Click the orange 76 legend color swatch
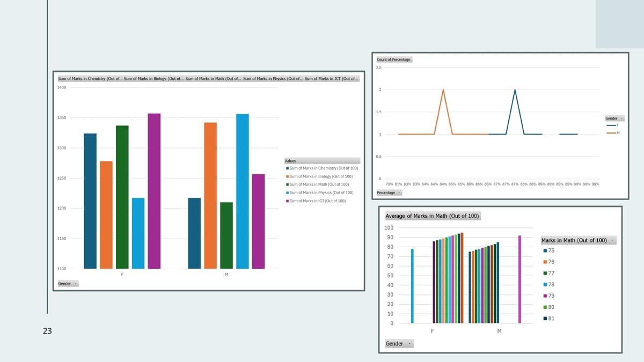 click(x=545, y=262)
